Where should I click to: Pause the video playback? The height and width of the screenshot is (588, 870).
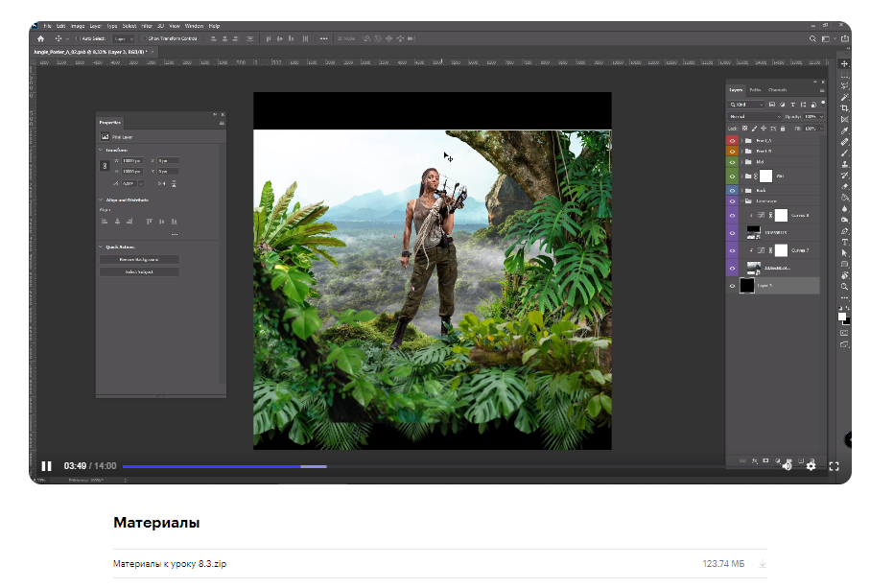point(46,466)
